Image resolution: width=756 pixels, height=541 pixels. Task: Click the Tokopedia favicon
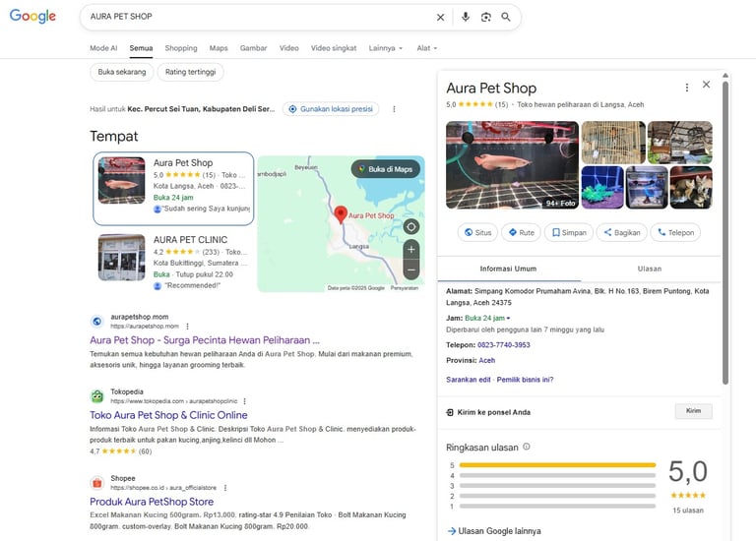(96, 396)
